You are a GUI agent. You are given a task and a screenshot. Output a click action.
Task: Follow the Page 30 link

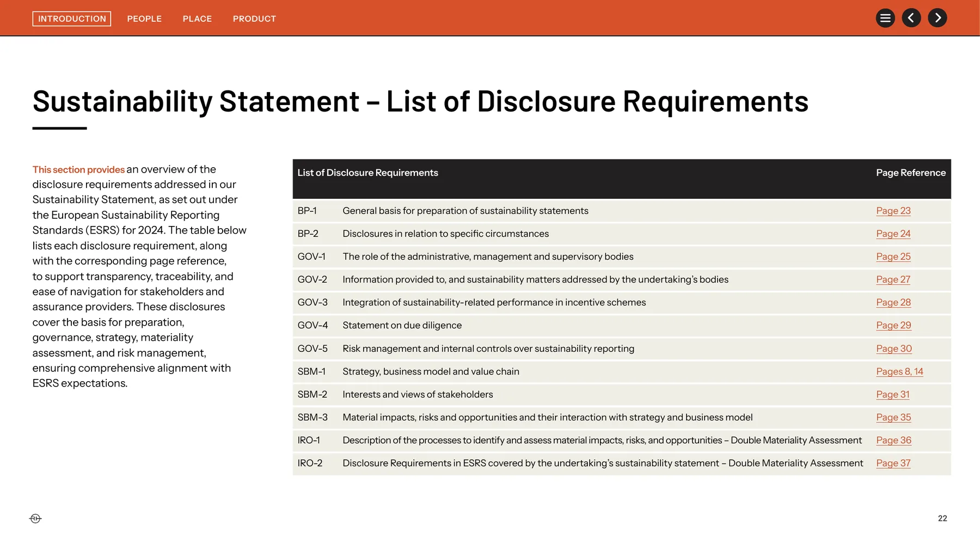(894, 348)
